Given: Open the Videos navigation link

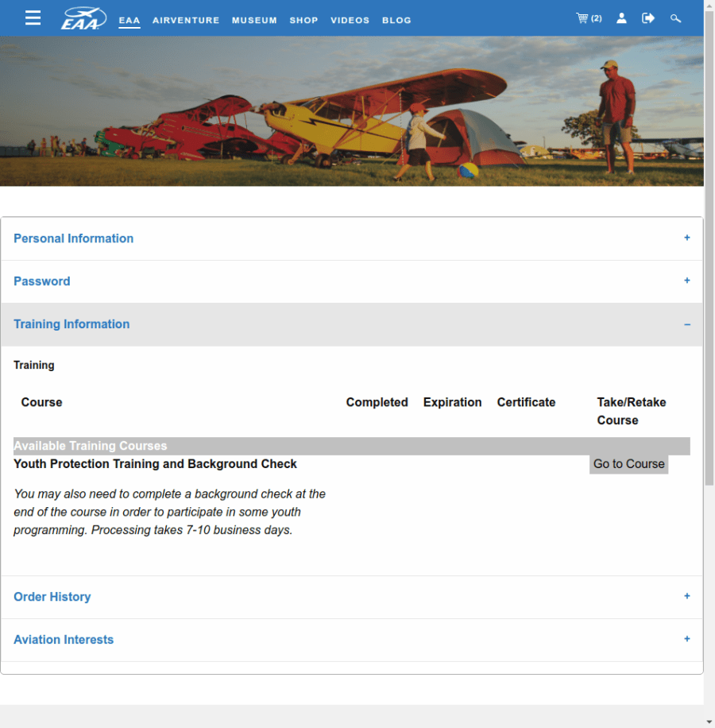Looking at the screenshot, I should [x=350, y=20].
